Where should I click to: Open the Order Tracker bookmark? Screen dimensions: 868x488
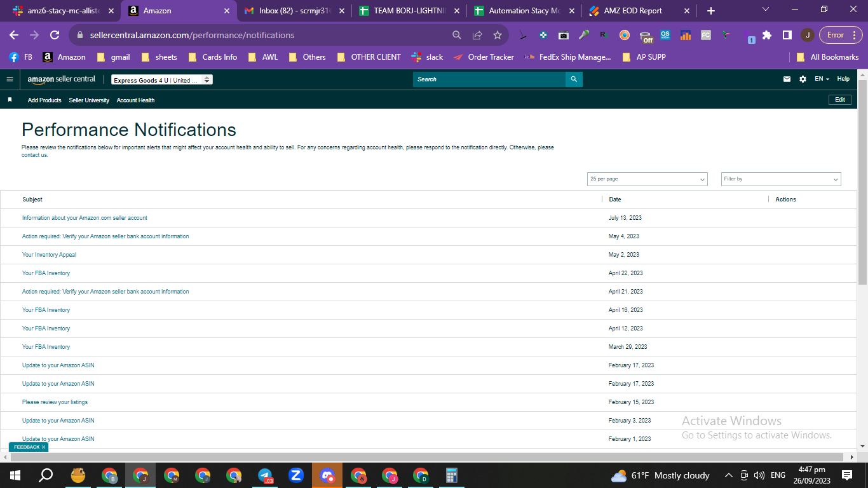click(x=484, y=57)
